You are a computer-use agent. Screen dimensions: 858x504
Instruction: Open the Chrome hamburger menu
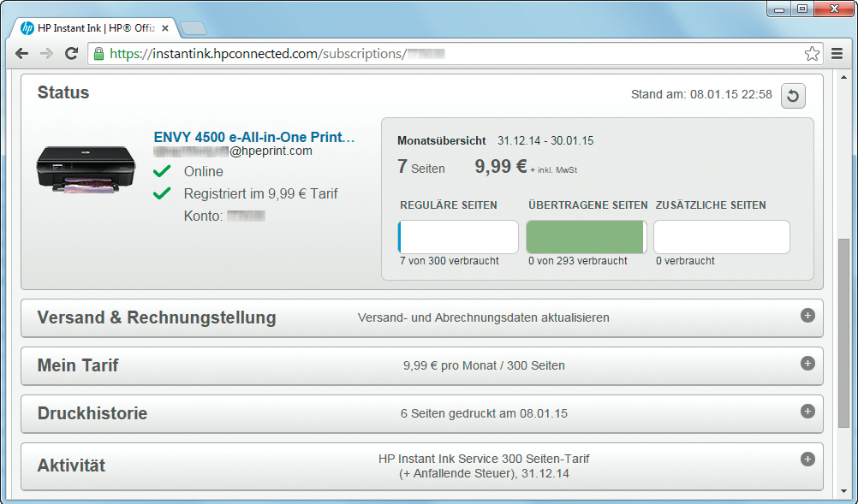pyautogui.click(x=837, y=54)
